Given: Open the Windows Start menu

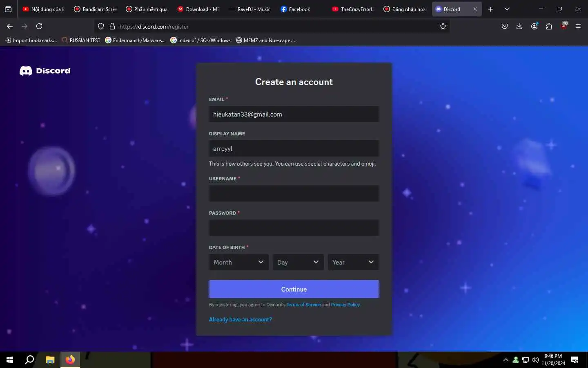Looking at the screenshot, I should tap(10, 360).
